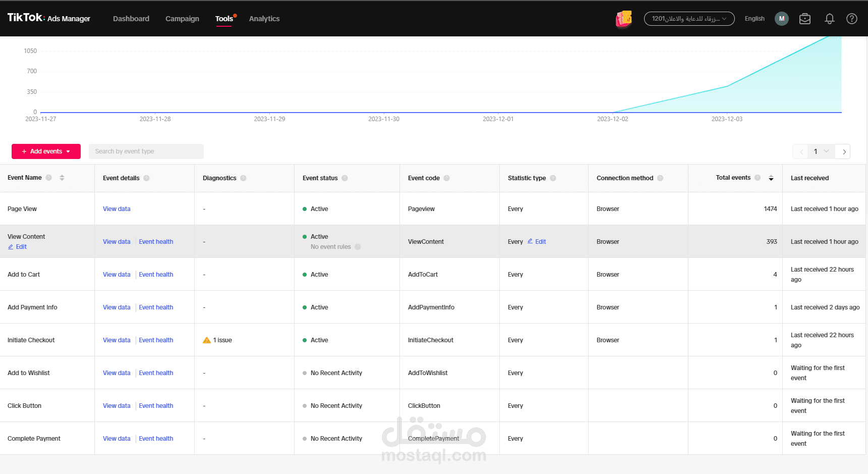Viewport: 868px width, 474px height.
Task: Go to next page arrow
Action: pyautogui.click(x=844, y=151)
